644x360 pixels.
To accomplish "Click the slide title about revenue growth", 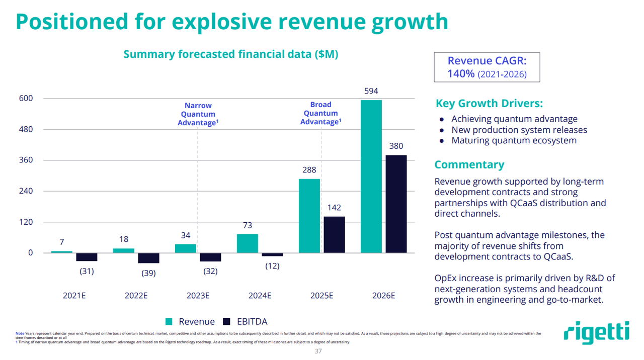I will click(x=231, y=22).
